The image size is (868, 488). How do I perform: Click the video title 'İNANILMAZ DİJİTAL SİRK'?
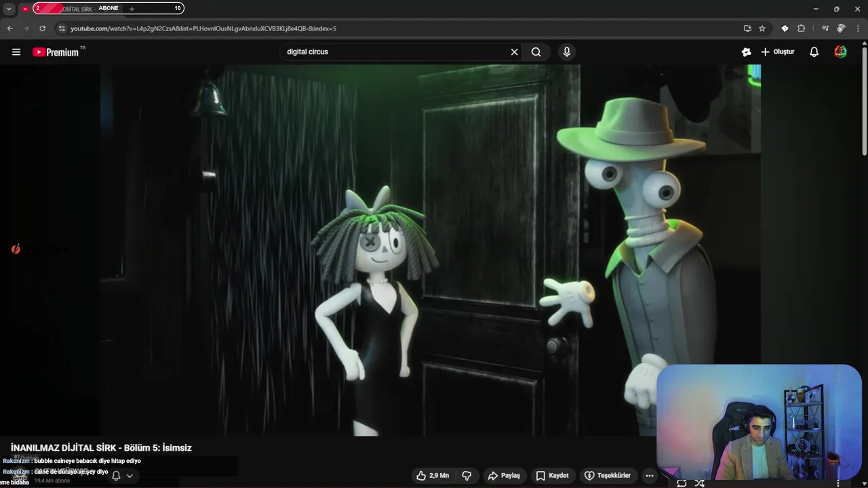(x=101, y=448)
